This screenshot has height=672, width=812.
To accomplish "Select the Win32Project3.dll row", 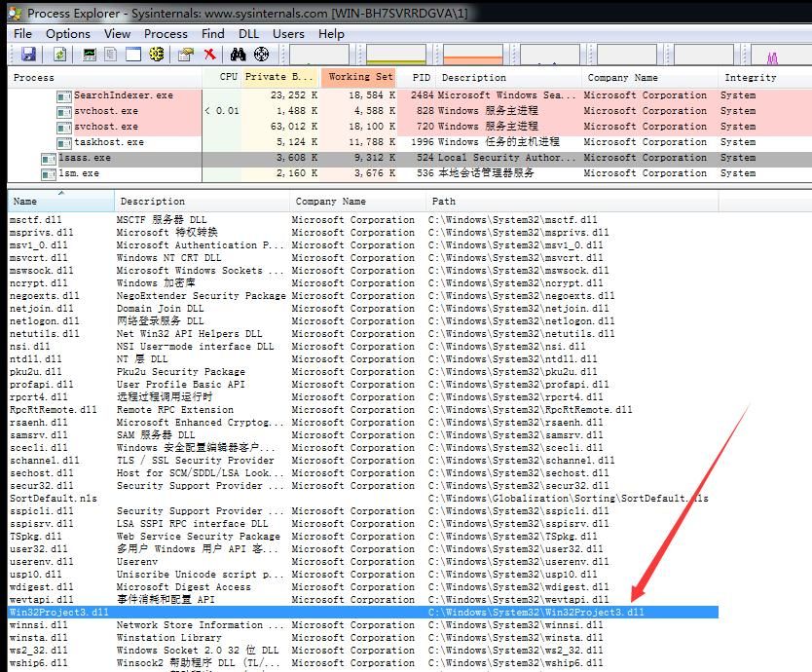I will [x=363, y=612].
